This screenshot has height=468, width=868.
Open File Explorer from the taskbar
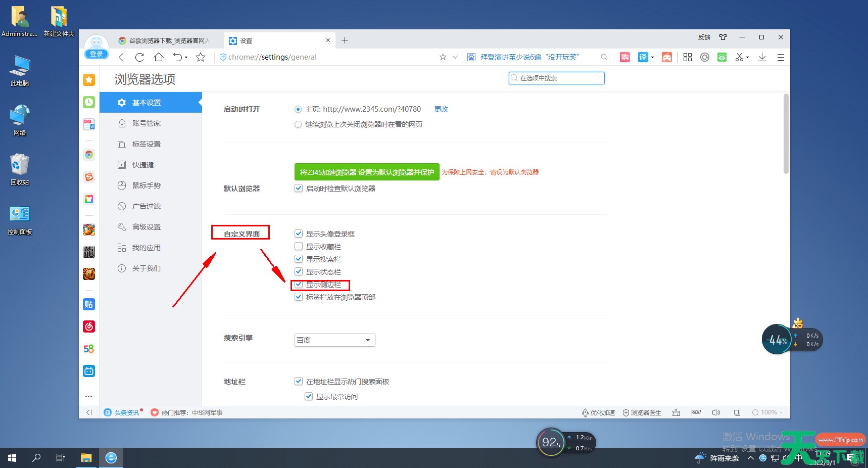(86, 458)
